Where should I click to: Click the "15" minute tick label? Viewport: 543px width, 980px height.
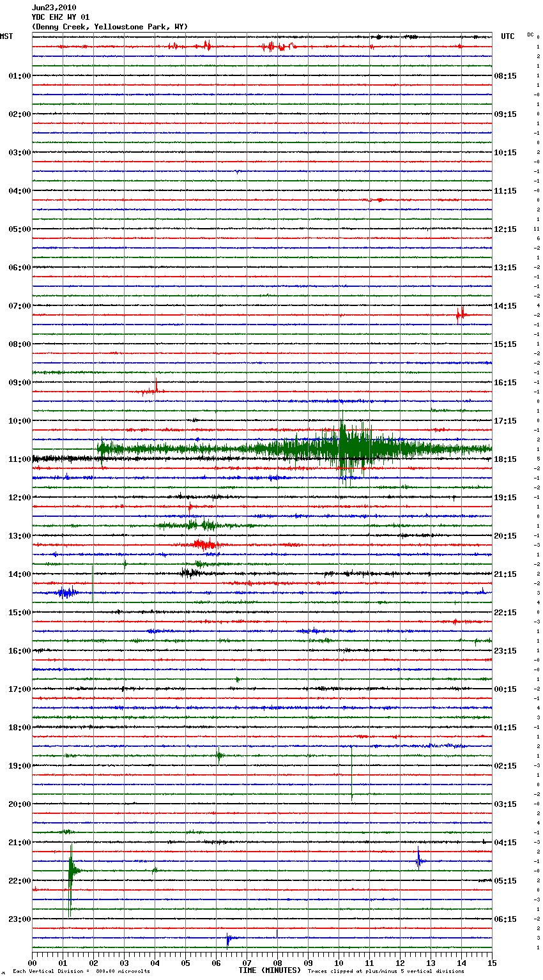tap(492, 963)
